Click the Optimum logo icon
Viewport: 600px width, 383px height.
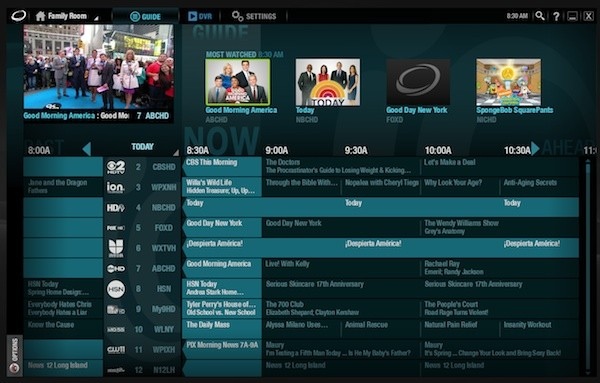(x=18, y=16)
